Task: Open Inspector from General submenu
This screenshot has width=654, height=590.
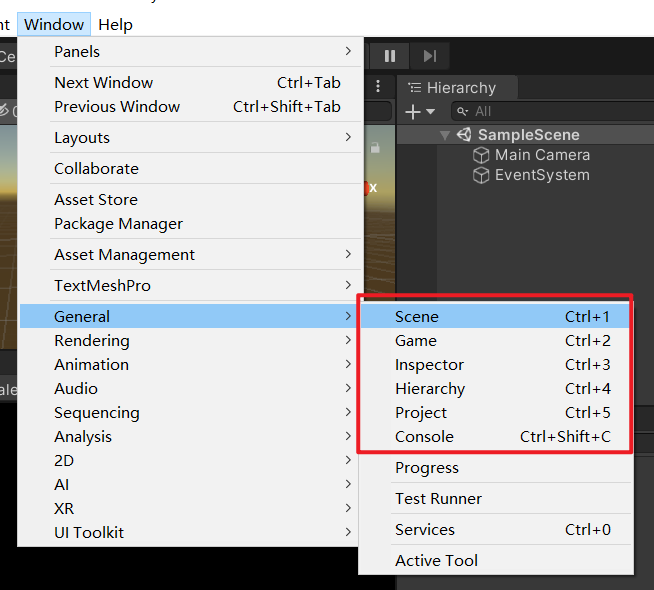Action: (496, 365)
